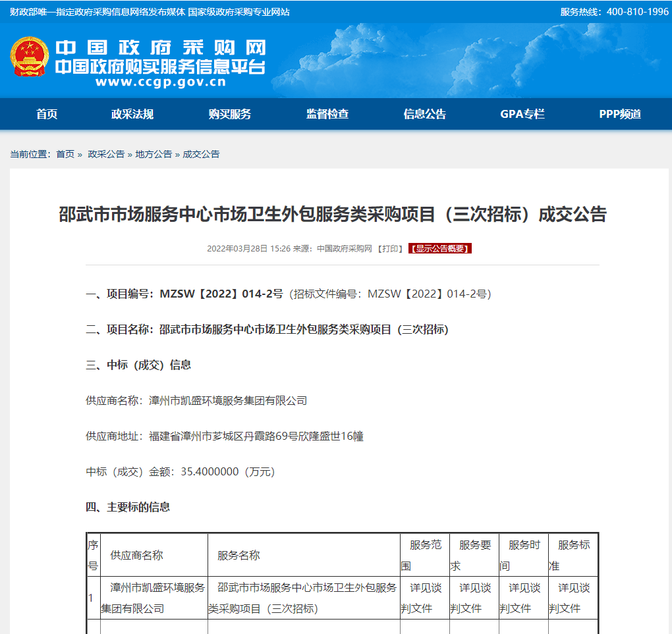Go to 购买服务 section
The height and width of the screenshot is (634, 672).
click(x=230, y=114)
